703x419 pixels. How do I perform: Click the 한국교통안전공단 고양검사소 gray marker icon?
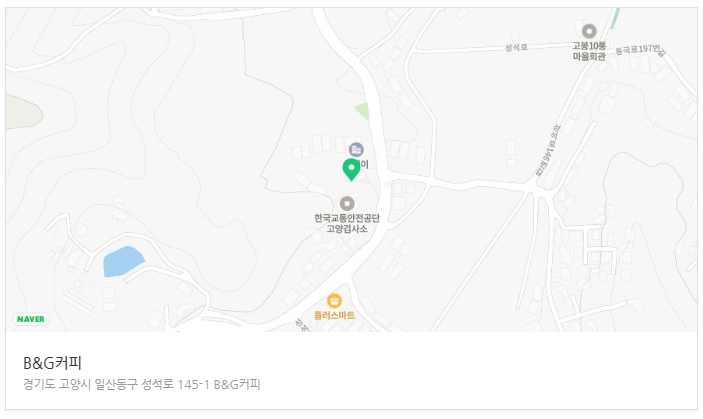347,203
